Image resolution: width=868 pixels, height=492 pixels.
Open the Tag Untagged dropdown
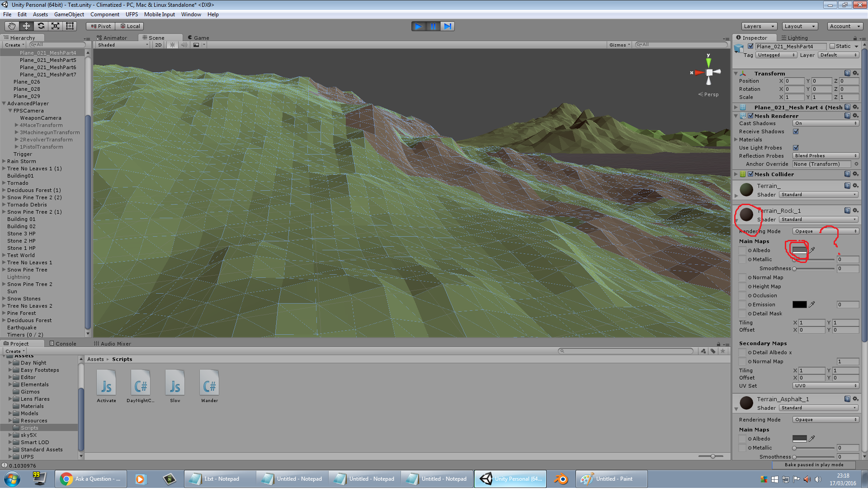click(776, 55)
